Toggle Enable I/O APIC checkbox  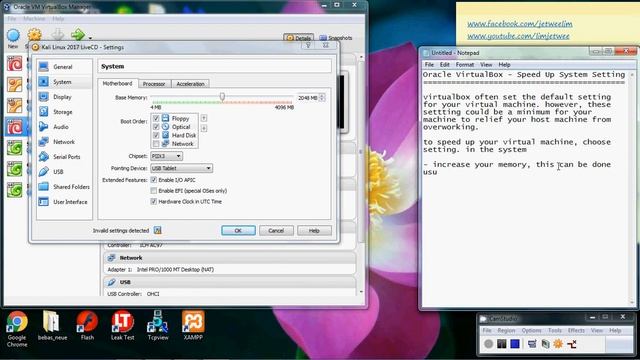[154, 180]
